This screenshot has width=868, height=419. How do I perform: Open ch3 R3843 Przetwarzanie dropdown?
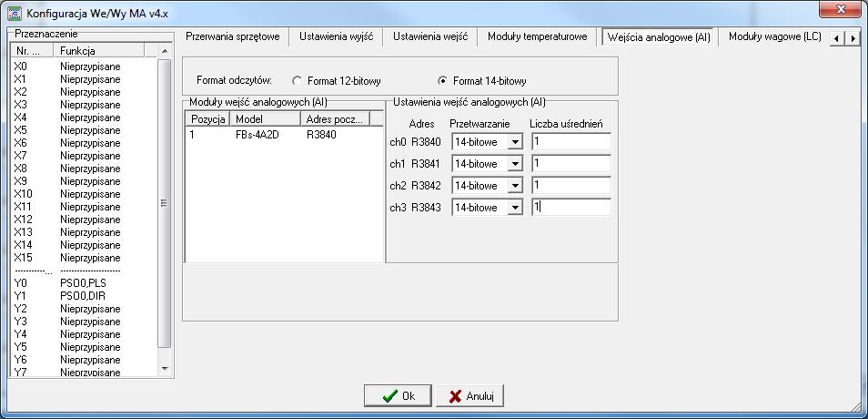click(515, 208)
